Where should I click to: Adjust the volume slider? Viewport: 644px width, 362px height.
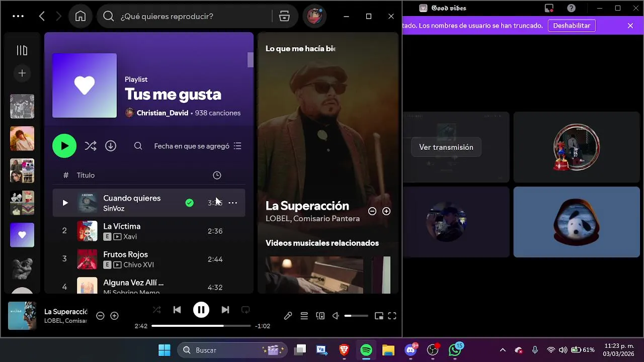click(x=356, y=316)
